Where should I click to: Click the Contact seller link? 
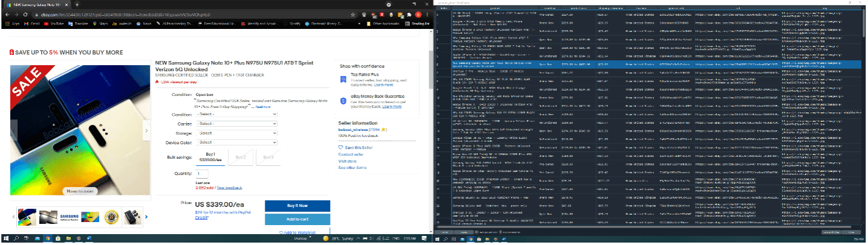[x=351, y=154]
